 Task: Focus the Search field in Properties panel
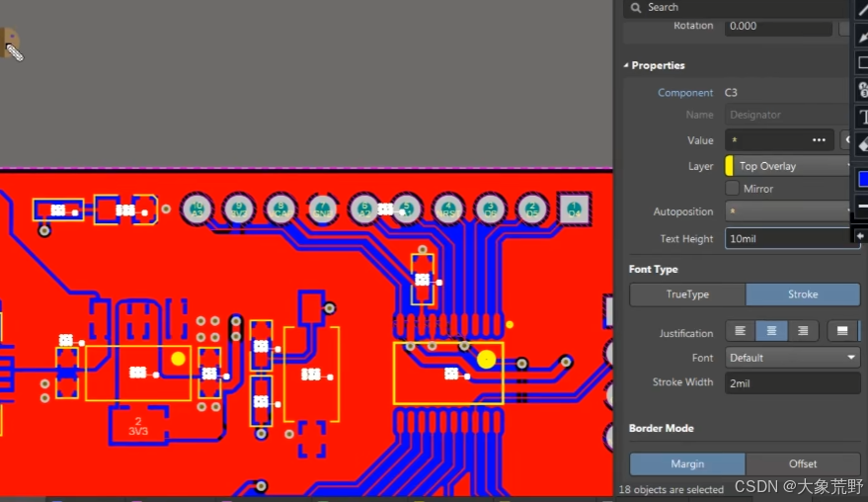point(737,8)
